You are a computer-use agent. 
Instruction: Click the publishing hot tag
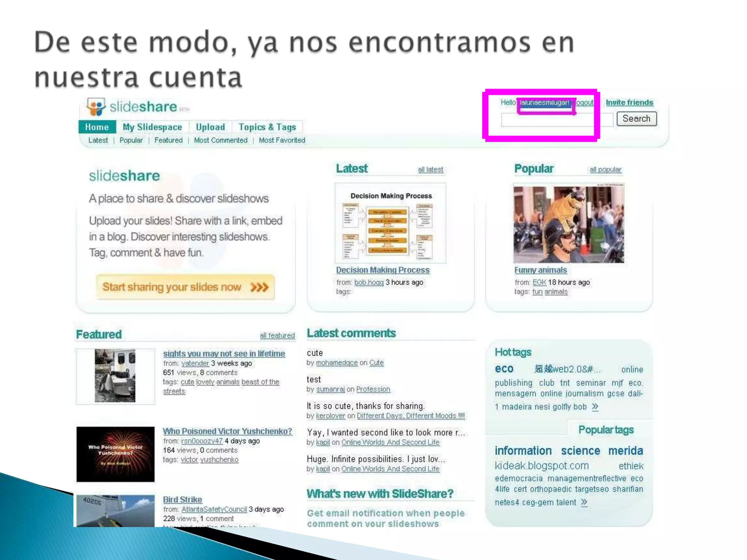point(514,383)
